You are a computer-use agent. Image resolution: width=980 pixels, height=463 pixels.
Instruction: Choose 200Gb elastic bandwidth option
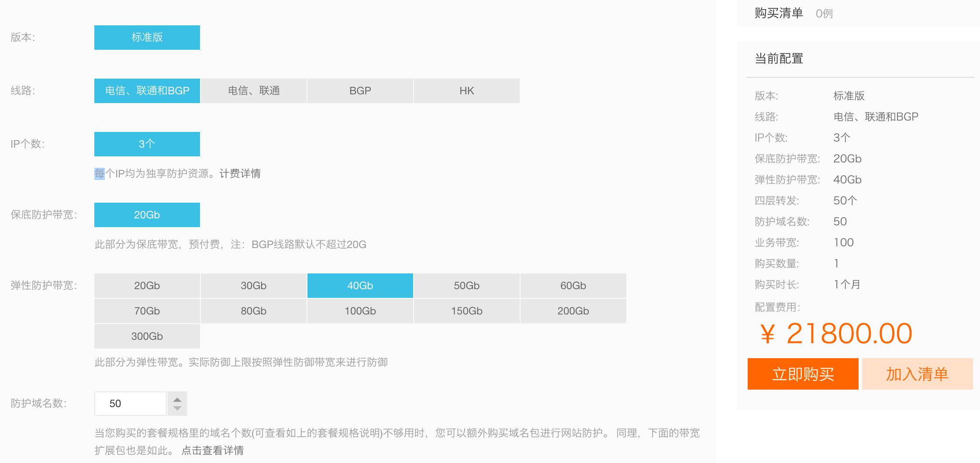click(x=573, y=311)
